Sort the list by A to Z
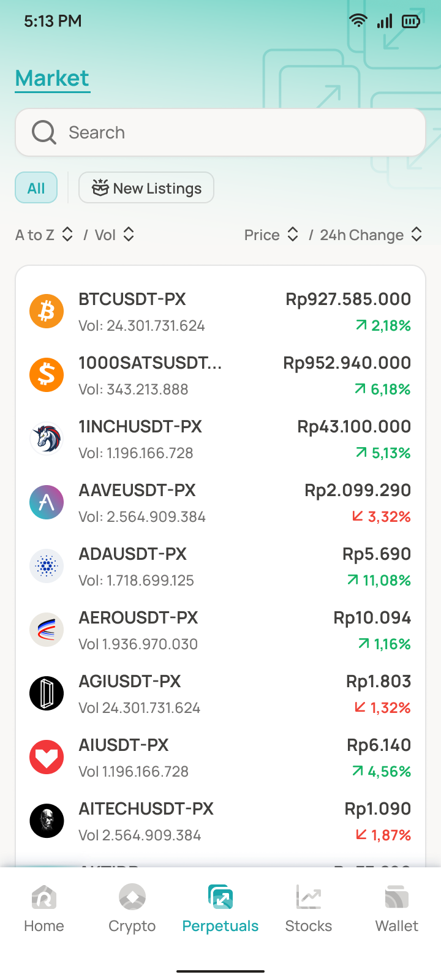This screenshot has width=441, height=980. pos(44,235)
